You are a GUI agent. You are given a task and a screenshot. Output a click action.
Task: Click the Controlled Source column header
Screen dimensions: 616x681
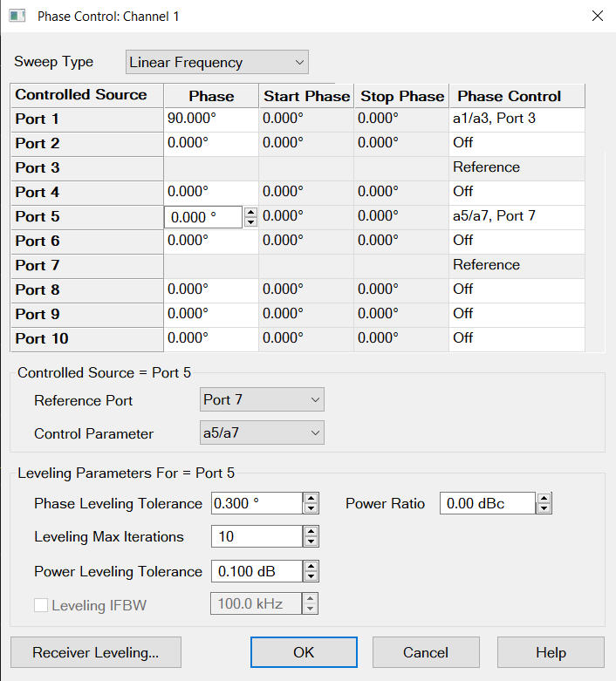[x=87, y=95]
